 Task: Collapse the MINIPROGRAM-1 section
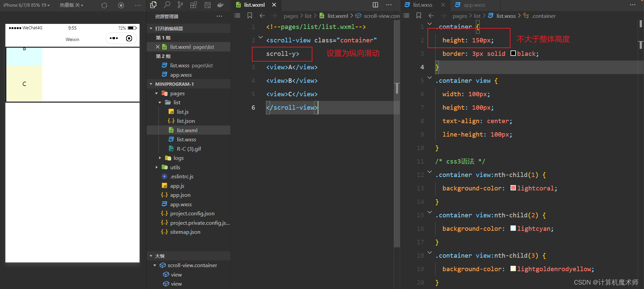pyautogui.click(x=151, y=84)
